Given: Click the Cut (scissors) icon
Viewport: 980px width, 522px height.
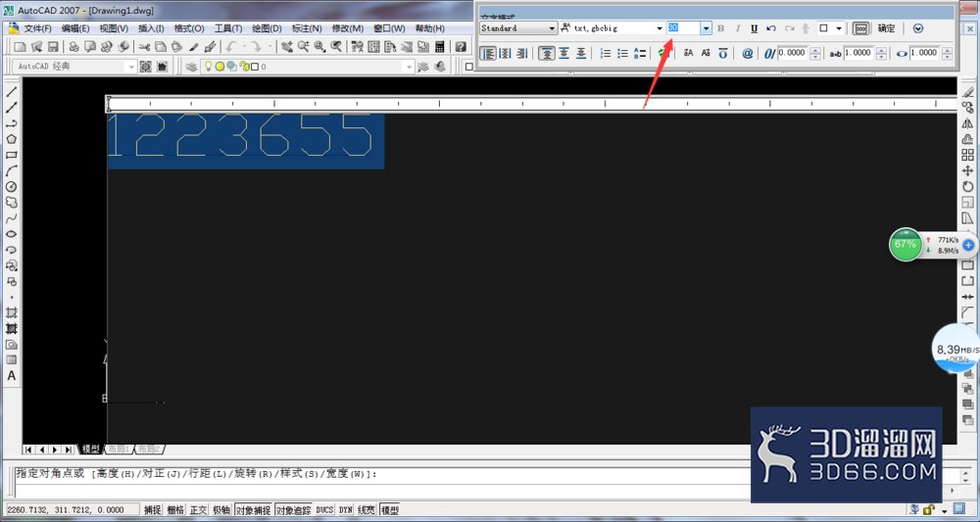Looking at the screenshot, I should [144, 47].
